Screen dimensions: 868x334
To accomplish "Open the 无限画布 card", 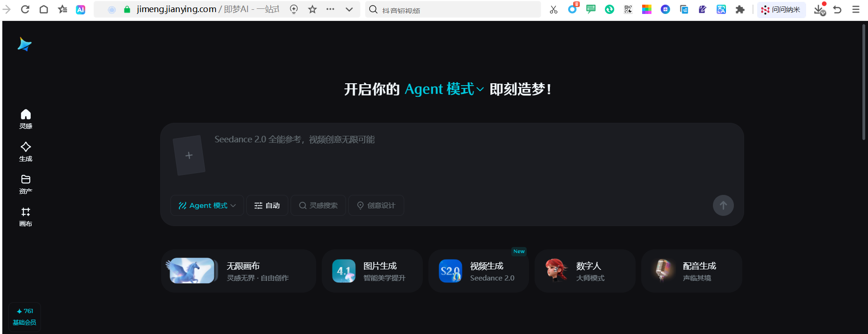I will pyautogui.click(x=238, y=271).
